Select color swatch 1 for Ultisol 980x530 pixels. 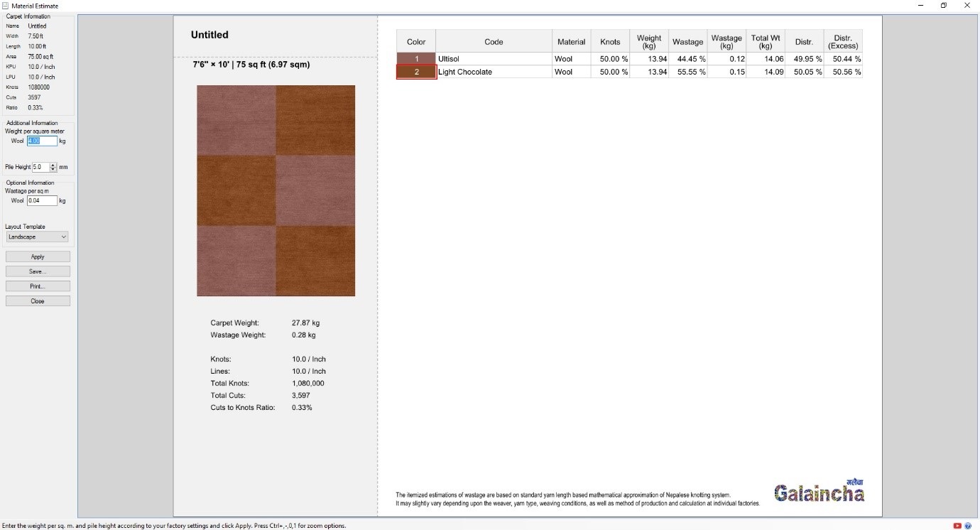coord(416,59)
